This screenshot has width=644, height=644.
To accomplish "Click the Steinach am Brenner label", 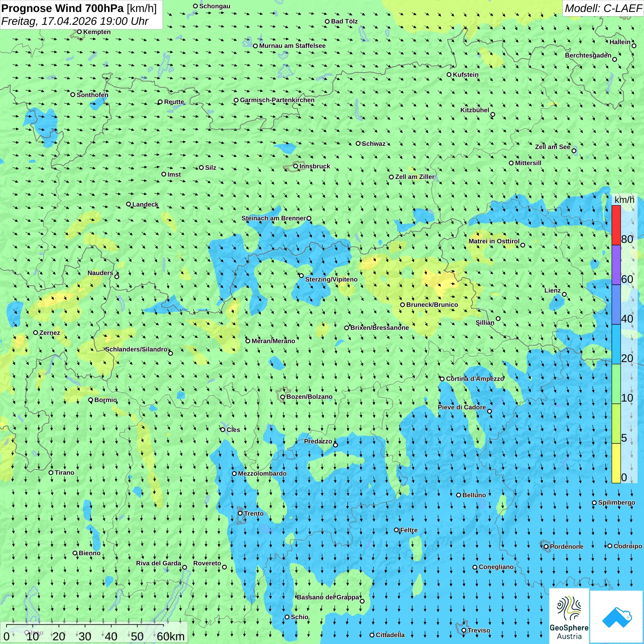I will [273, 218].
